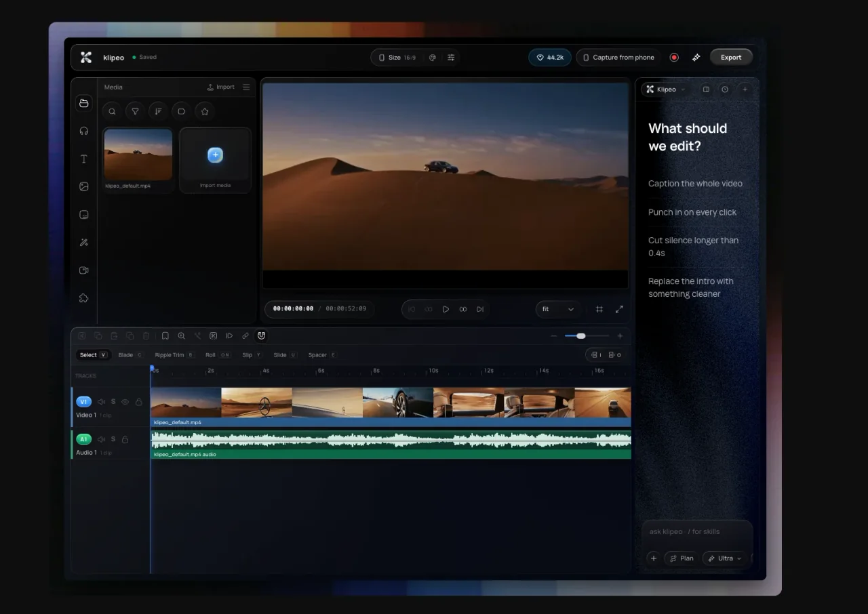Open the Size 16:9 aspect ratio selector
The image size is (868, 614).
pos(397,58)
